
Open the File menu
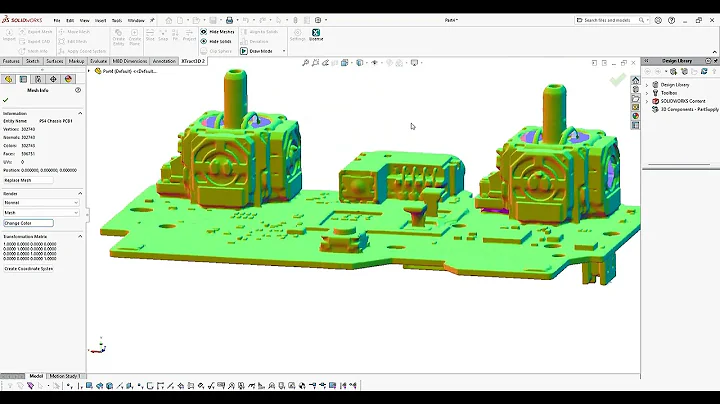point(57,21)
